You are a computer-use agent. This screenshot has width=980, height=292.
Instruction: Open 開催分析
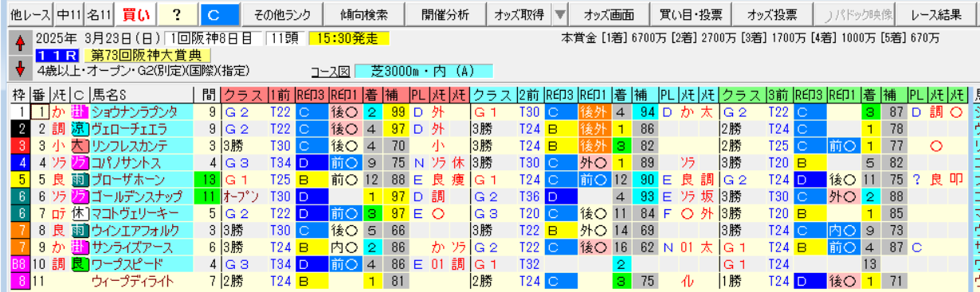[445, 14]
